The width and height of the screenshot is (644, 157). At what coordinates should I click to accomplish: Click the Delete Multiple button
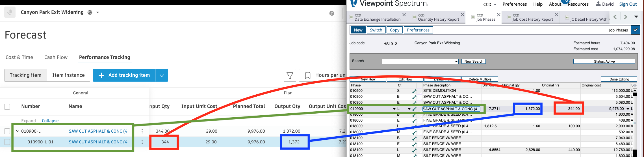pyautogui.click(x=480, y=79)
